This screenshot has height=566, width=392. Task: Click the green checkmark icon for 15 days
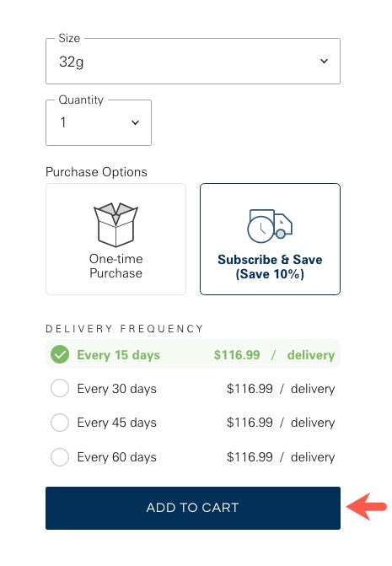[x=60, y=354]
